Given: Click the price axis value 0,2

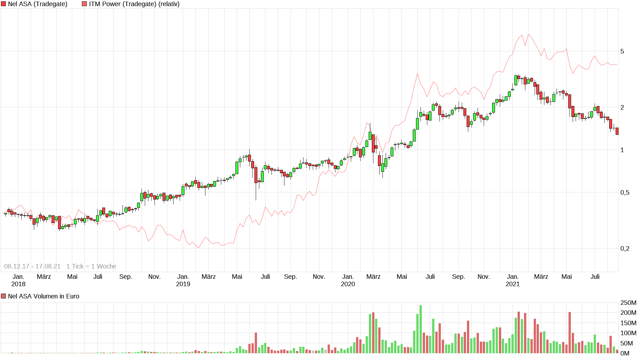Looking at the screenshot, I should point(625,248).
